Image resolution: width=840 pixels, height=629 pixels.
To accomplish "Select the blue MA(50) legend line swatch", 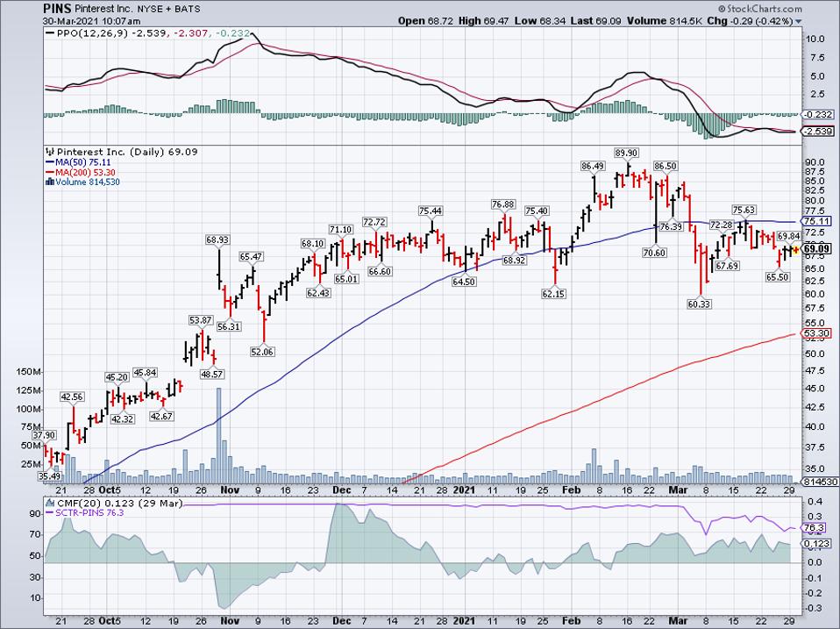I will pos(50,162).
